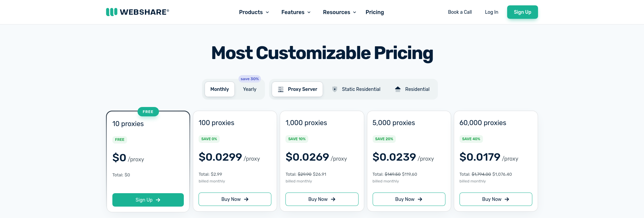Click arrow icon on green Sign Up button
Image resolution: width=644 pixels, height=218 pixels.
point(158,200)
